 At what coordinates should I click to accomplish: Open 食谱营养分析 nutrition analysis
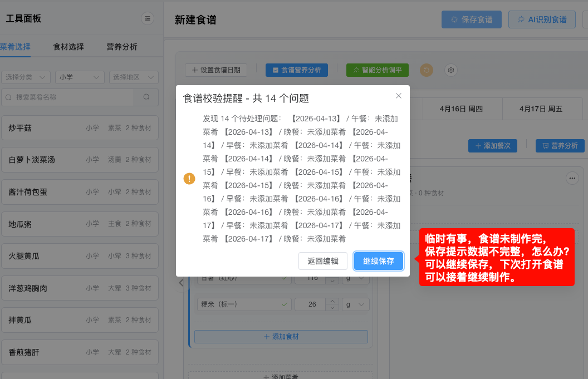point(296,70)
